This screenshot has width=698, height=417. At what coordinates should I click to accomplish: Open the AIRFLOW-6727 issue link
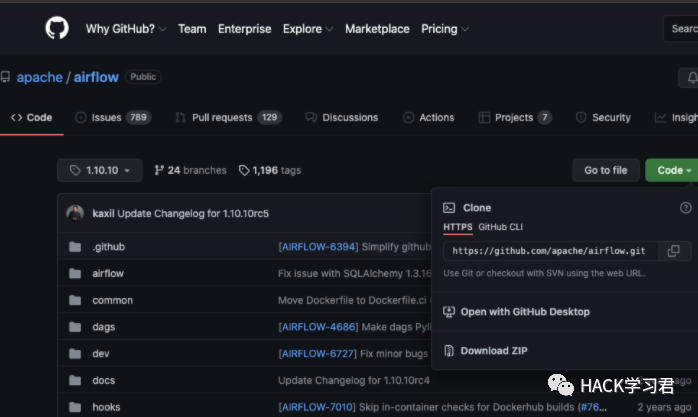(317, 354)
